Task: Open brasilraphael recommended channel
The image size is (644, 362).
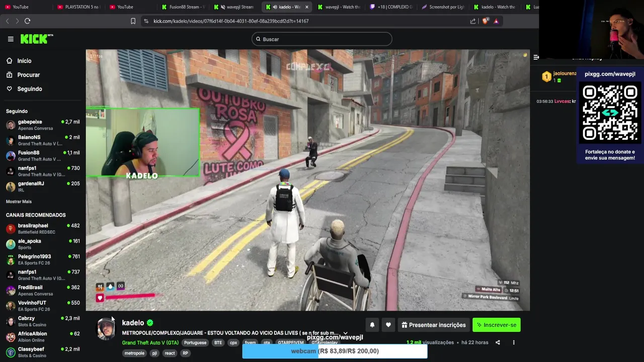Action: coord(43,229)
